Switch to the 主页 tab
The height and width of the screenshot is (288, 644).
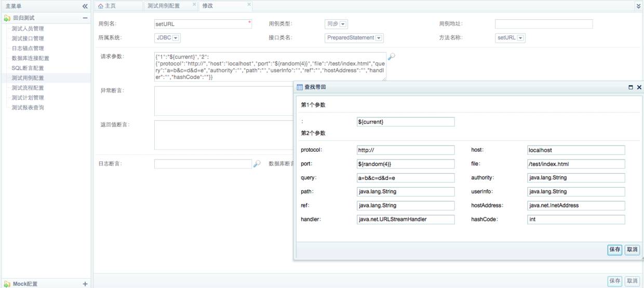click(107, 6)
